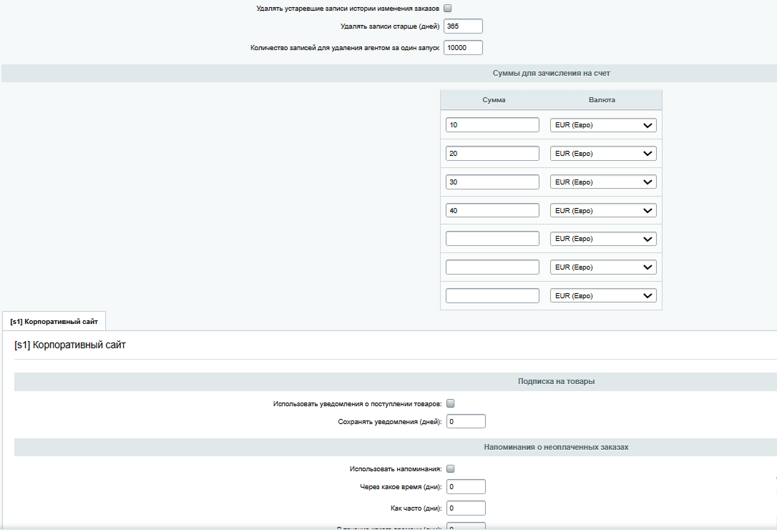The width and height of the screenshot is (777, 532).
Task: Expand currency dropdown for amount 30
Action: click(x=602, y=182)
